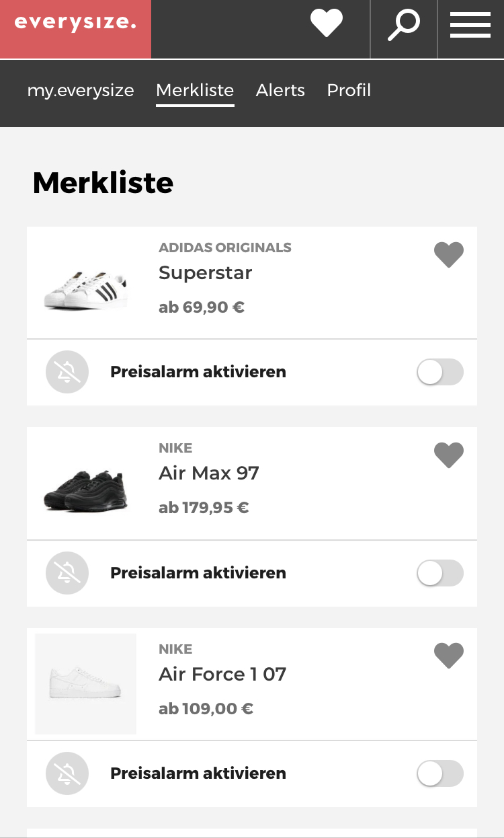Click bell icon under Air Max 97
The width and height of the screenshot is (504, 838).
click(x=67, y=573)
